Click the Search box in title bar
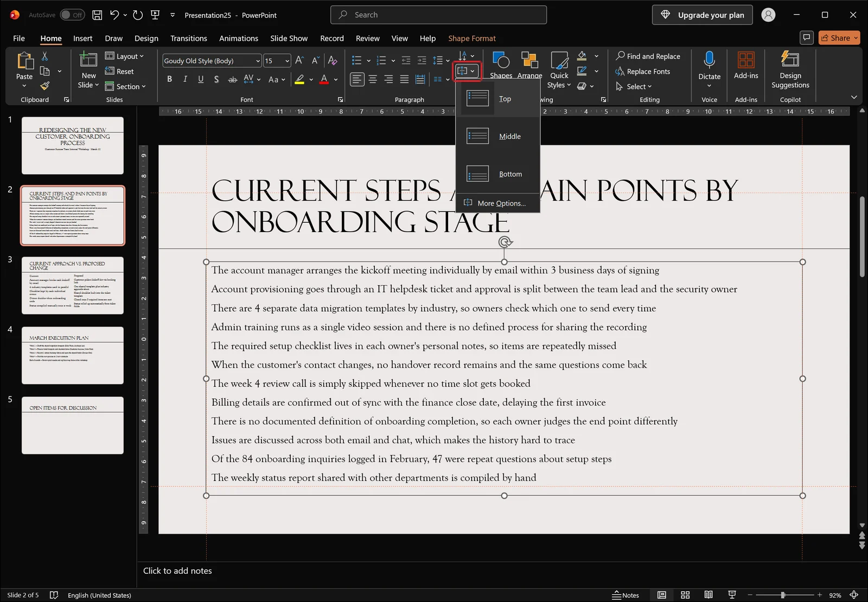The height and width of the screenshot is (602, 868). [x=438, y=15]
